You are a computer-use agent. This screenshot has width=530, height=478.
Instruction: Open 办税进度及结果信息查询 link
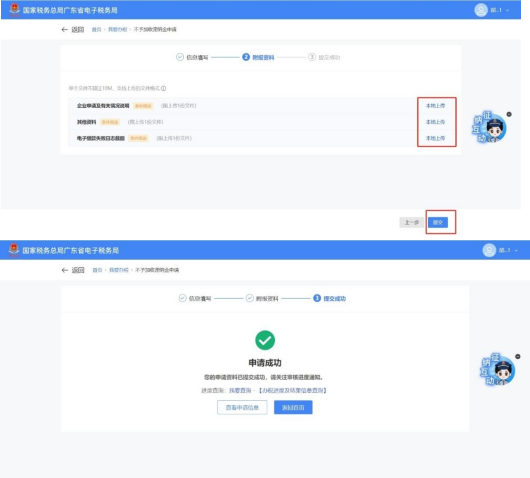click(293, 390)
